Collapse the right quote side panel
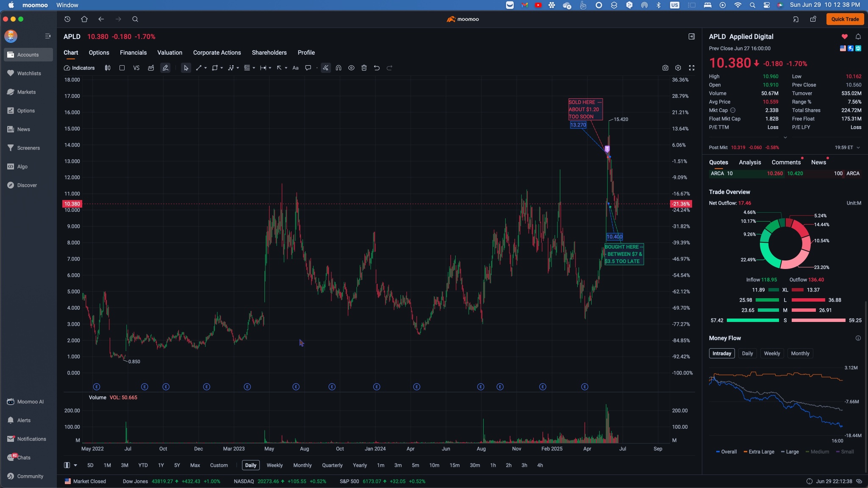This screenshot has width=868, height=488. 692,36
